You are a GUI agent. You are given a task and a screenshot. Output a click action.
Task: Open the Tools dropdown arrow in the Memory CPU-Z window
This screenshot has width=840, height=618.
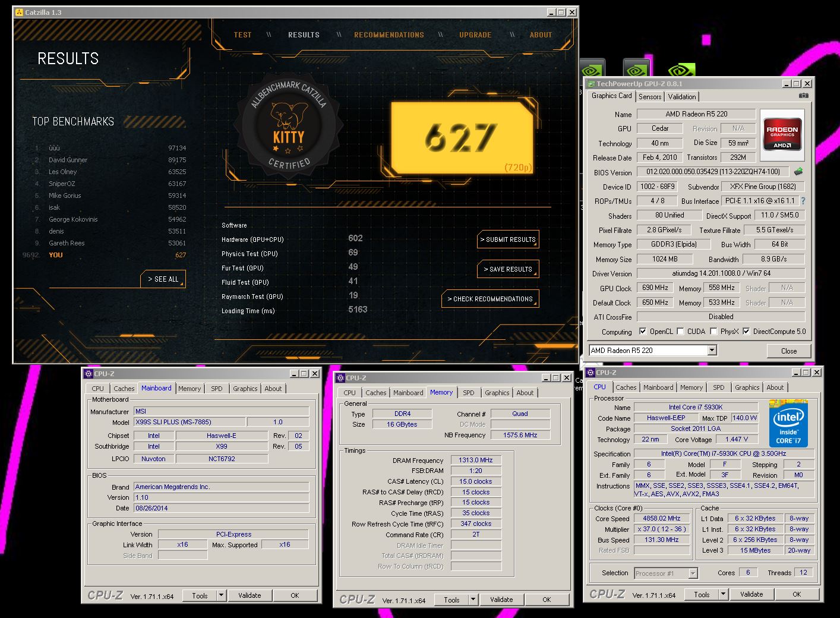pyautogui.click(x=473, y=600)
